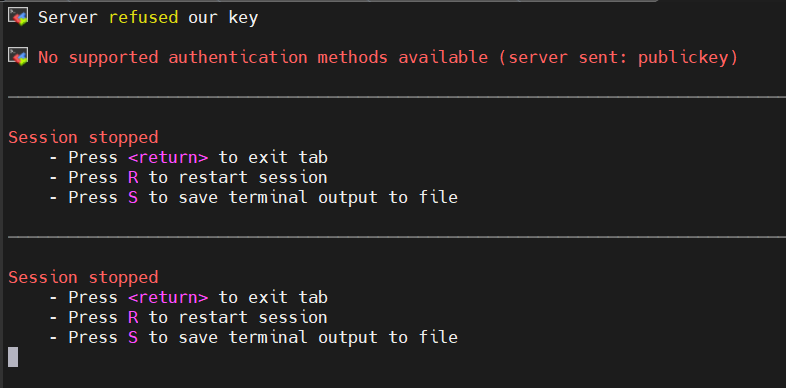Click the word 'publickey)' in the error
Viewport: 786px width, 388px height.
[688, 58]
